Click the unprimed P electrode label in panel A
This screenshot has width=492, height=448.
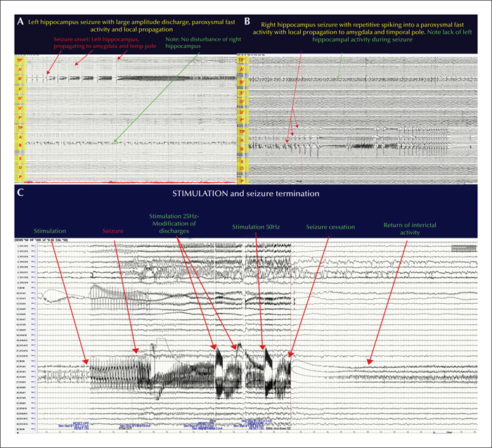pos(20,177)
